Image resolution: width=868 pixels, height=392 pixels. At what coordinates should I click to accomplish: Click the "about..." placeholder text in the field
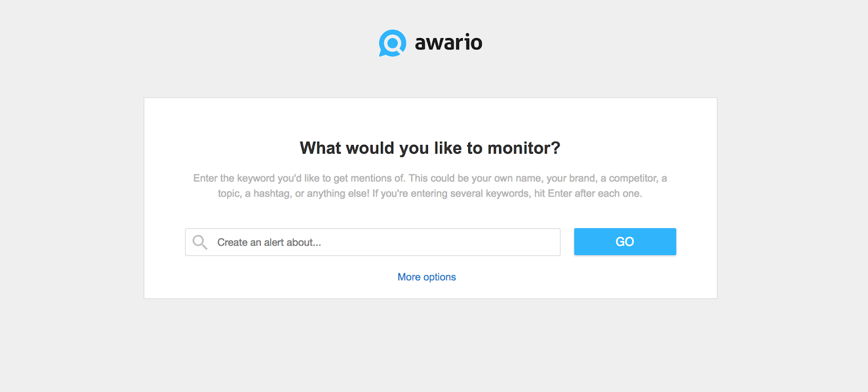click(304, 243)
